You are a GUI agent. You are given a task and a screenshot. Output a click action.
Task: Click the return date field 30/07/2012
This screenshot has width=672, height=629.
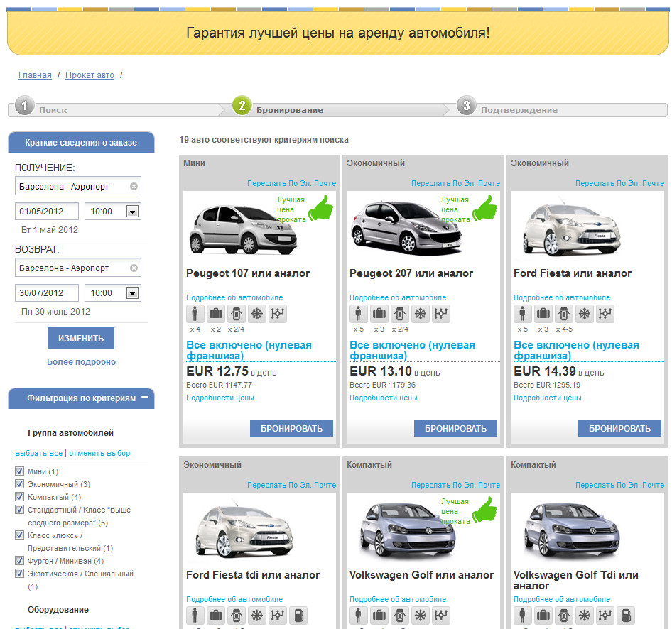[x=47, y=292]
